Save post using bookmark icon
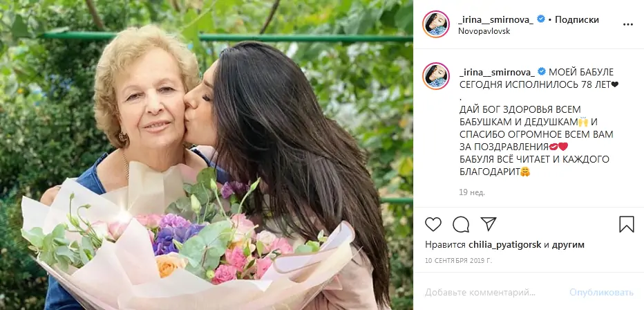Image resolution: width=644 pixels, height=310 pixels. (626, 224)
